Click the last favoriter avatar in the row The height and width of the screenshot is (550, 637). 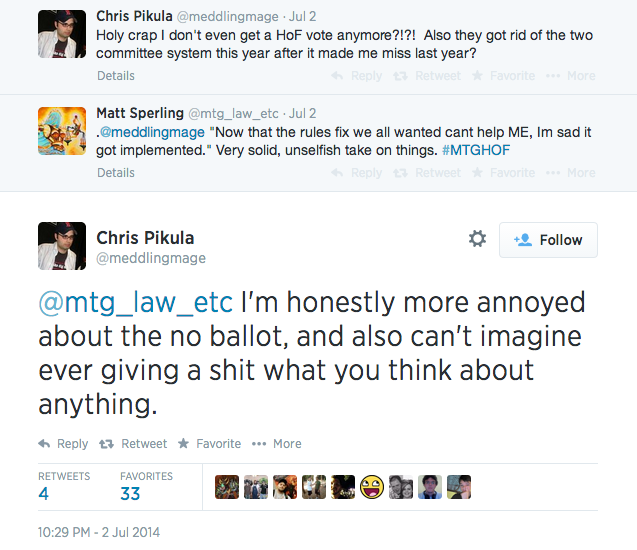coord(459,487)
